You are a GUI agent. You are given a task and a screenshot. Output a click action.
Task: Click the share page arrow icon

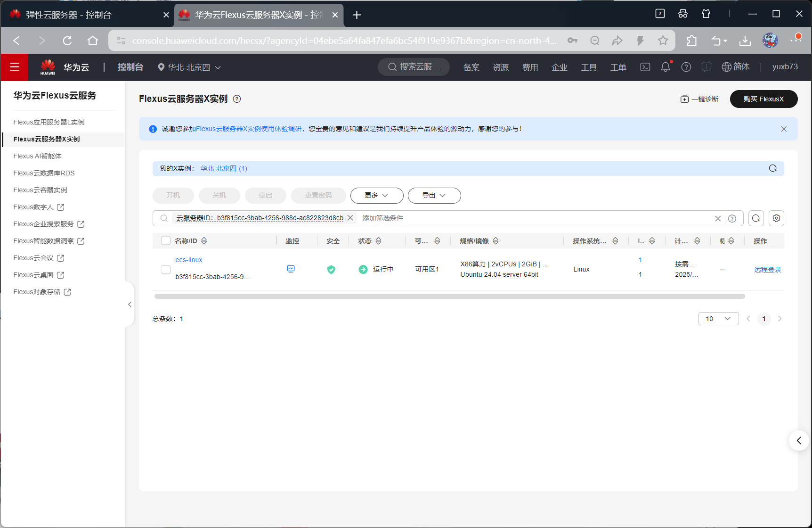(617, 41)
